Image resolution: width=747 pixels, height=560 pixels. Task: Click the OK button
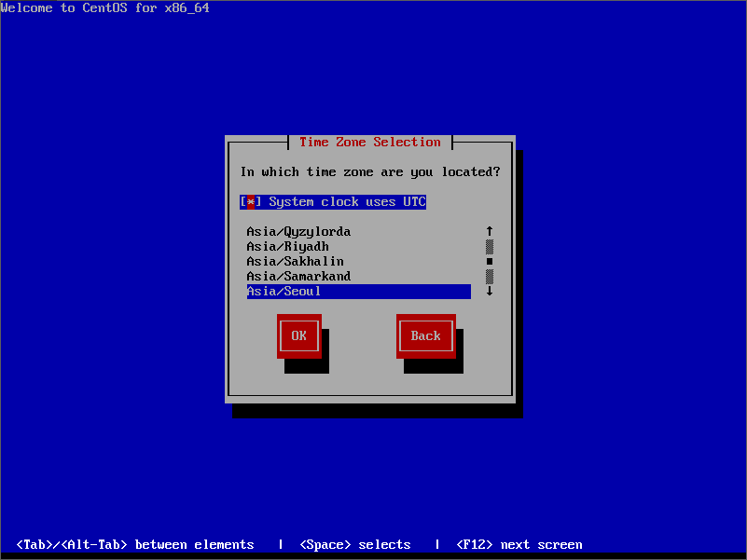[x=299, y=335]
